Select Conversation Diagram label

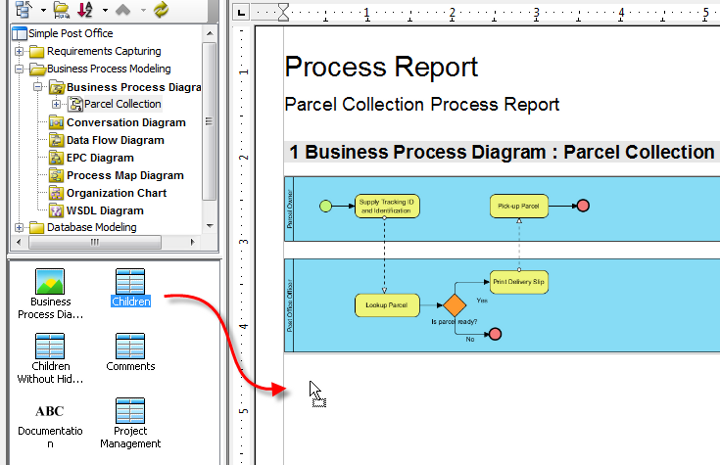point(126,123)
